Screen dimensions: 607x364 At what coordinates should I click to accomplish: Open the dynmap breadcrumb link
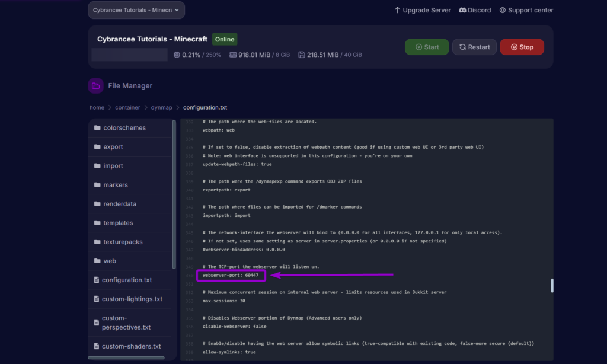point(161,107)
